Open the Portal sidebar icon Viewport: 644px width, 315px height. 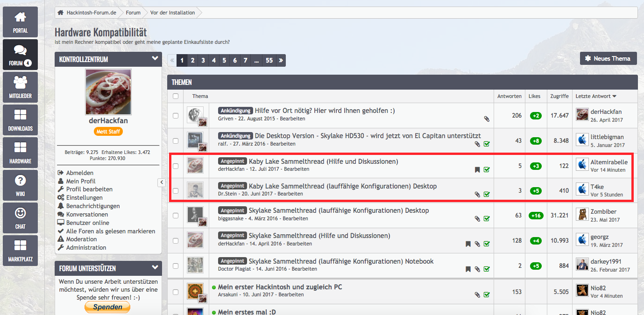tap(20, 22)
